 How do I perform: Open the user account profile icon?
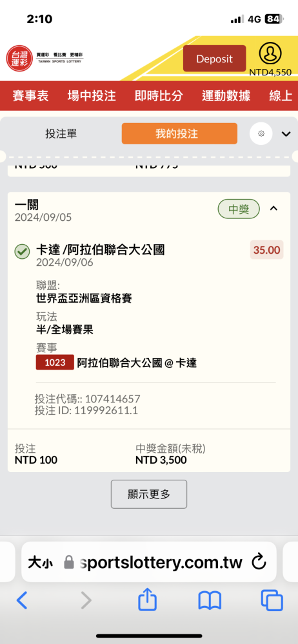[x=270, y=53]
